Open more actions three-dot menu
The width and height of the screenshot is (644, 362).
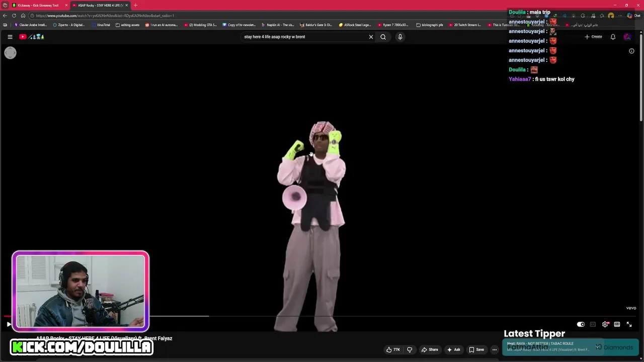pyautogui.click(x=495, y=349)
